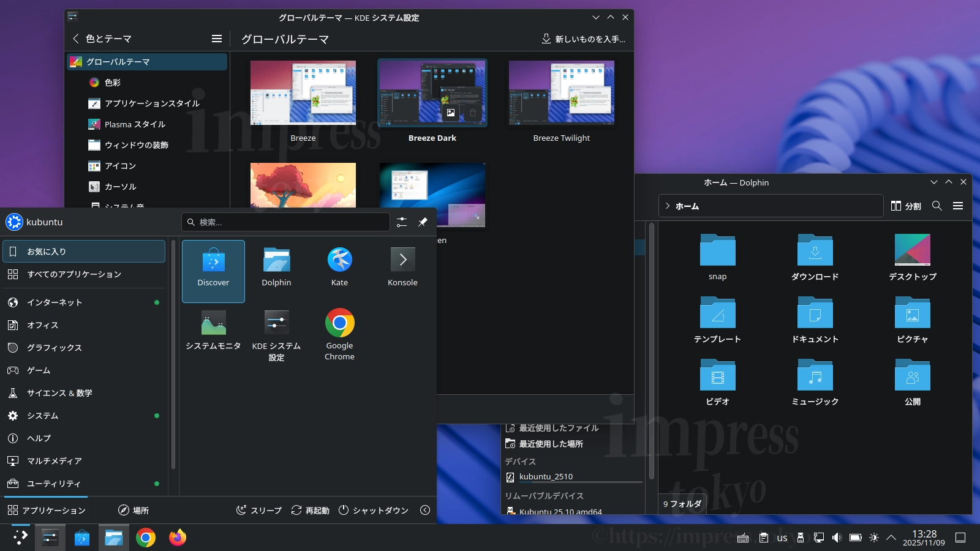Image resolution: width=980 pixels, height=551 pixels.
Task: Select the Breeze global theme thumbnail
Action: tap(303, 92)
